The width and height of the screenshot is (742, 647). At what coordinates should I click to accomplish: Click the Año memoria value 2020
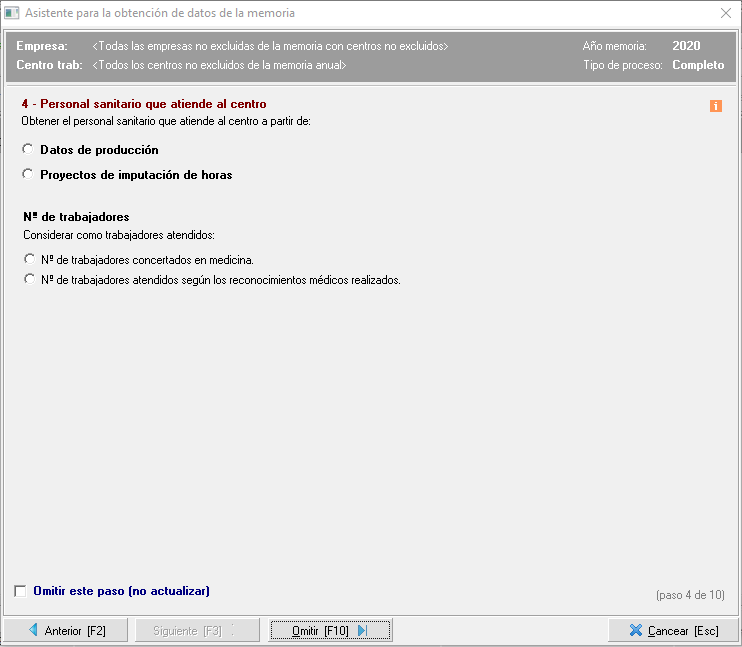[686, 46]
